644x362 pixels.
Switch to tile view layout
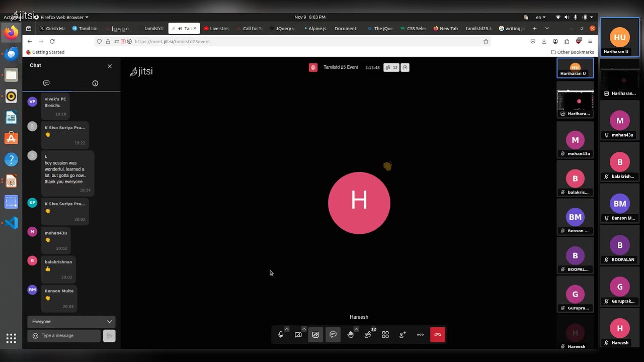tap(385, 335)
